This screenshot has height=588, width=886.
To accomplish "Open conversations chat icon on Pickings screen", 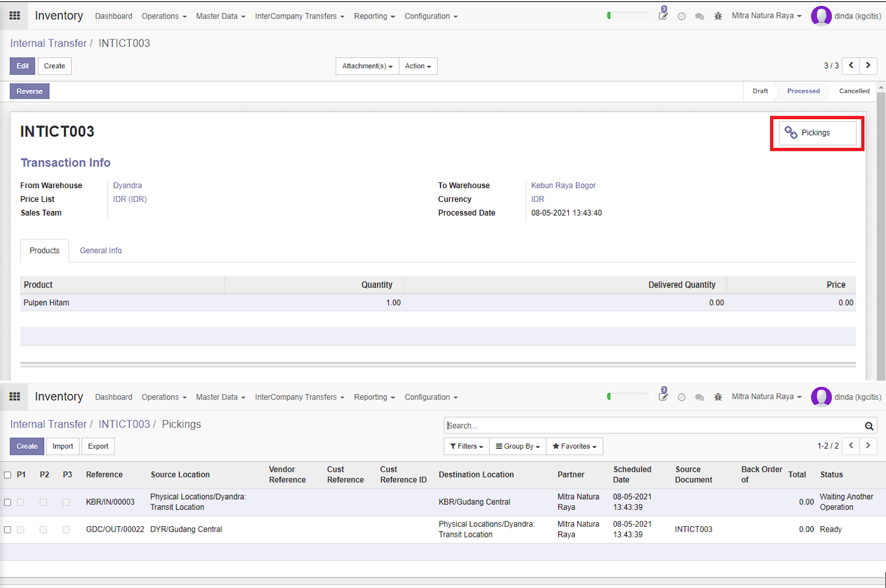I will point(700,397).
